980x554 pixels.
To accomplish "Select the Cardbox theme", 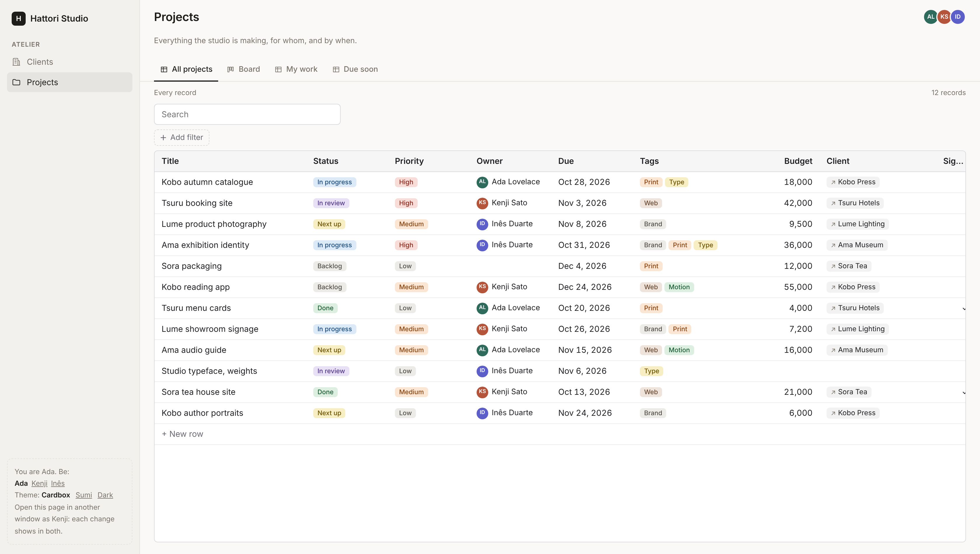I will click(x=56, y=495).
